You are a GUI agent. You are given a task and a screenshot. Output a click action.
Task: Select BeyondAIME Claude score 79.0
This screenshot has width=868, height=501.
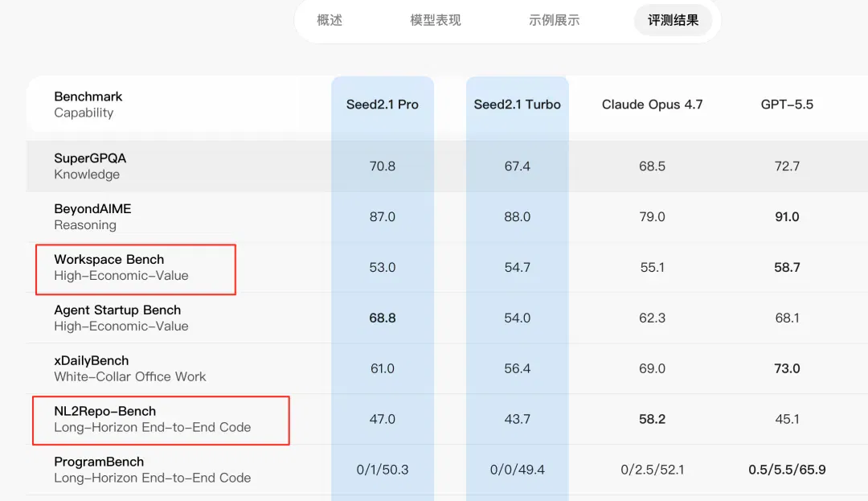click(x=652, y=217)
